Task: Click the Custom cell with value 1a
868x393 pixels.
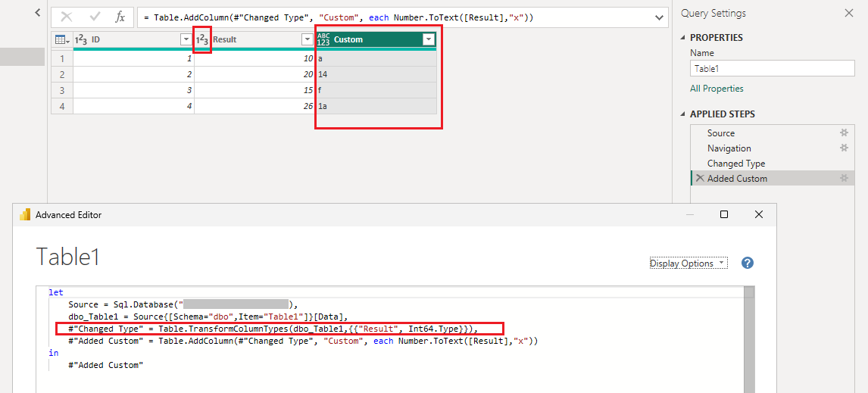Action: coord(376,106)
